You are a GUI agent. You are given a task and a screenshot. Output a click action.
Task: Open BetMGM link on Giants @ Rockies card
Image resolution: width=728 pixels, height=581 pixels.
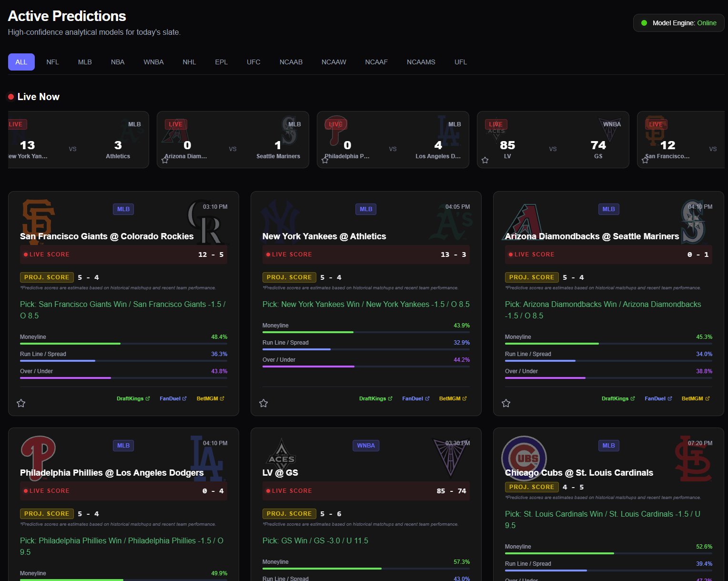211,398
